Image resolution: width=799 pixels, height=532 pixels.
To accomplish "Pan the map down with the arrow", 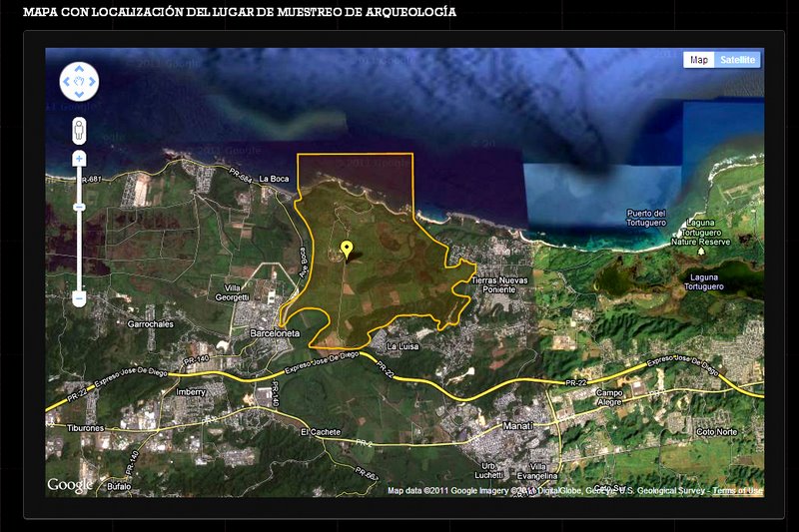I will pos(79,92).
